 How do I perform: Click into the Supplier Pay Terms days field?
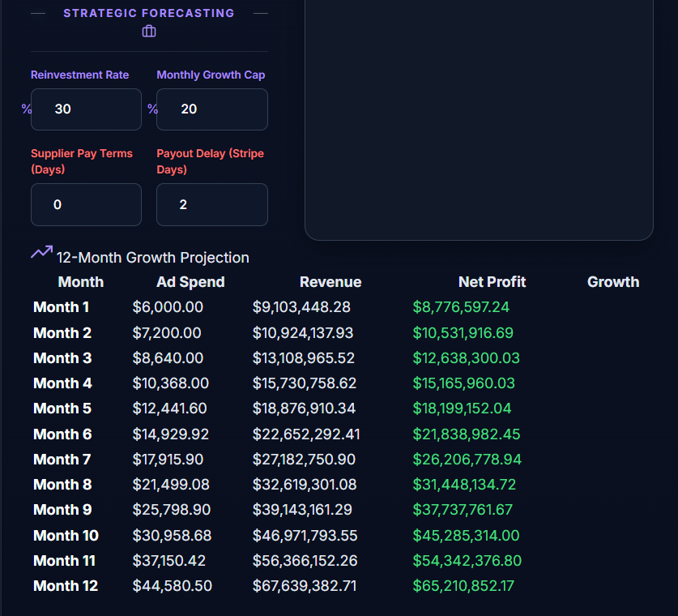(x=87, y=204)
